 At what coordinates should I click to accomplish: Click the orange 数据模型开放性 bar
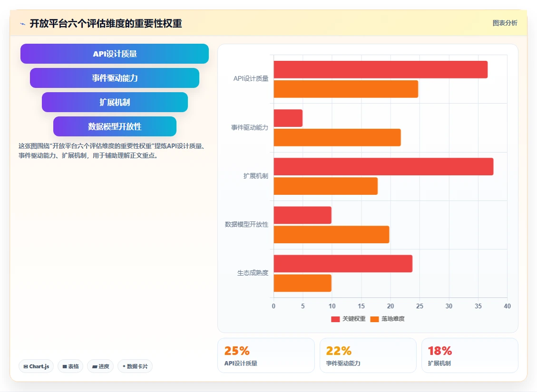pyautogui.click(x=332, y=235)
